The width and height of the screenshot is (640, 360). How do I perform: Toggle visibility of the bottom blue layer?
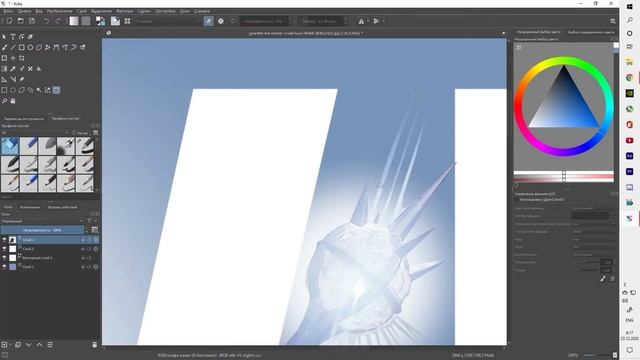click(x=4, y=267)
